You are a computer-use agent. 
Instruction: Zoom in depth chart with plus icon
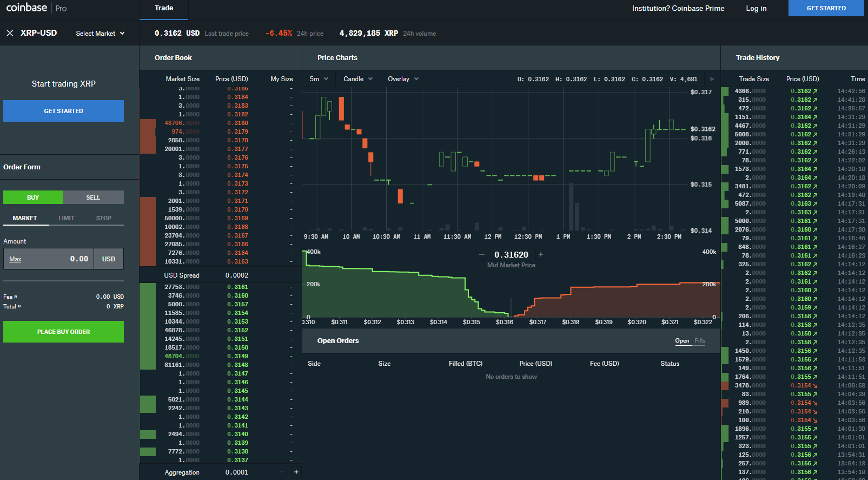point(540,254)
